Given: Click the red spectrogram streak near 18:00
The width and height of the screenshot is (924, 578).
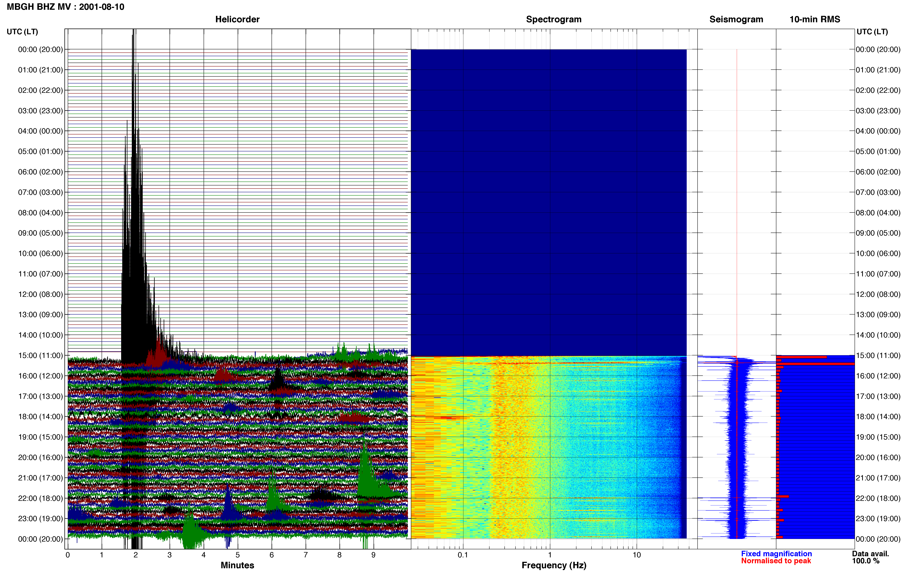Looking at the screenshot, I should click(x=447, y=417).
